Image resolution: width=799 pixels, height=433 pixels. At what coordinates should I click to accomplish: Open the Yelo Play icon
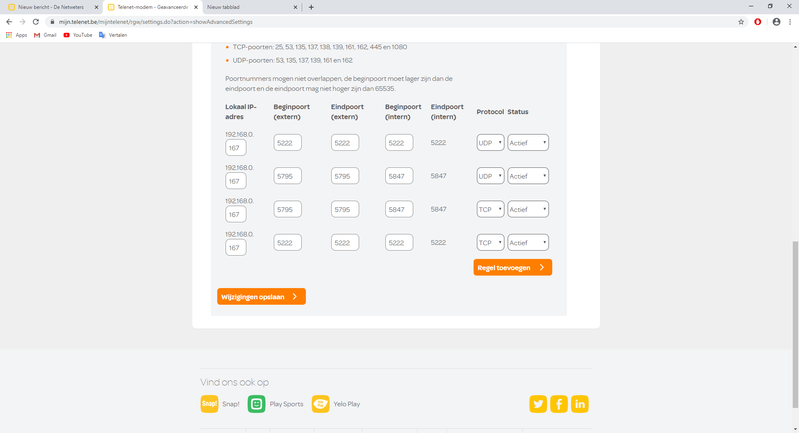(320, 404)
